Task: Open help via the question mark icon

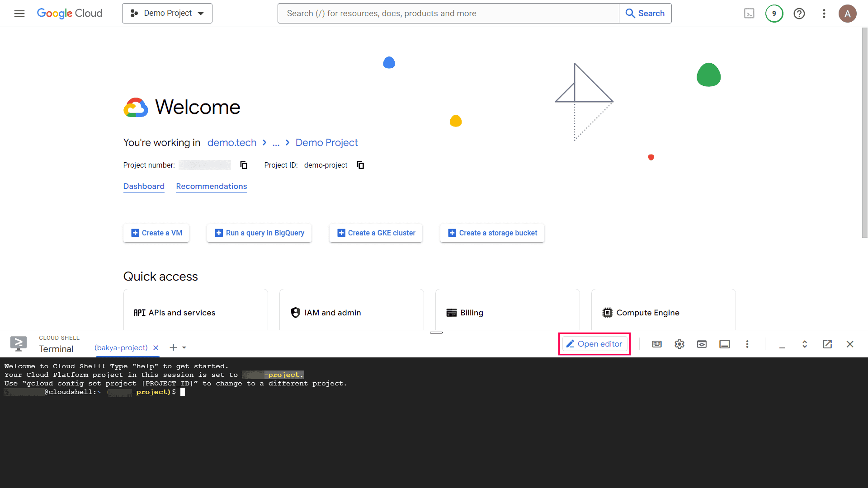Action: [x=799, y=14]
